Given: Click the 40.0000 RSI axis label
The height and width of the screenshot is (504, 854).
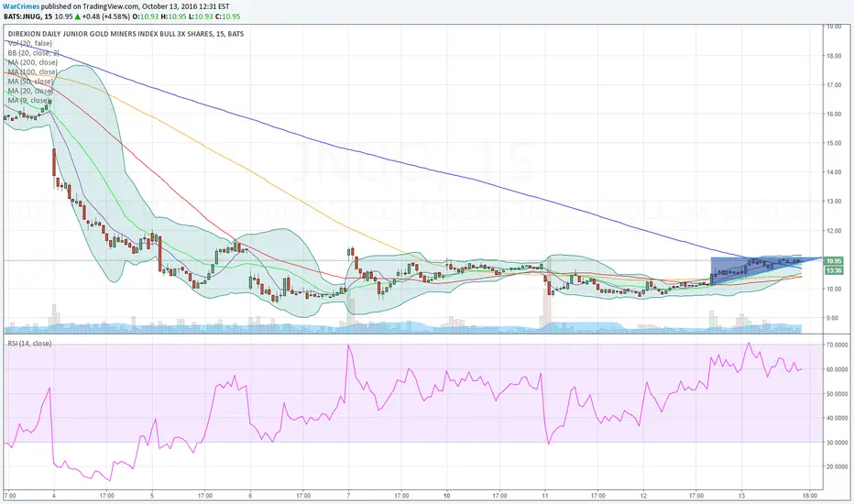Looking at the screenshot, I should coord(837,418).
